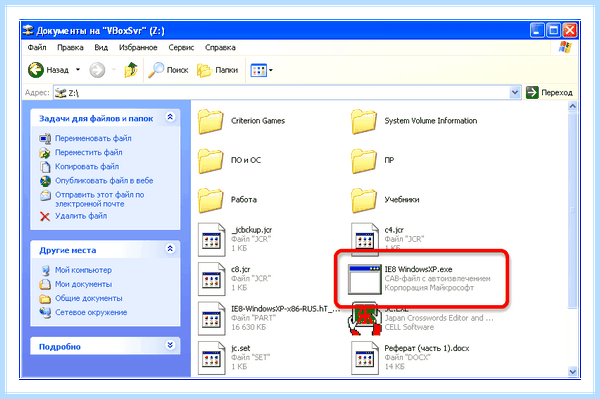Click Удалить файл link
This screenshot has width=600, height=399.
pos(81,216)
